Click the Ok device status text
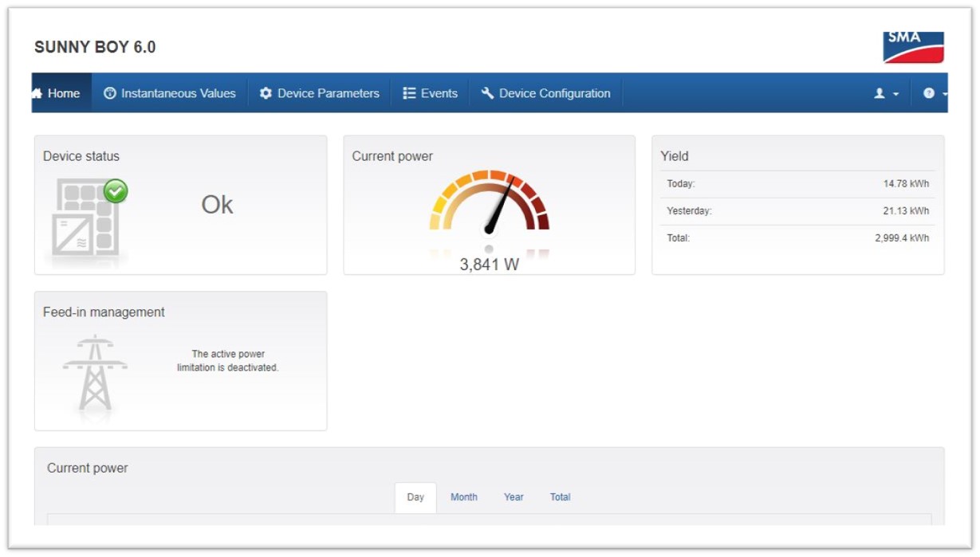980x557 pixels. coord(217,205)
